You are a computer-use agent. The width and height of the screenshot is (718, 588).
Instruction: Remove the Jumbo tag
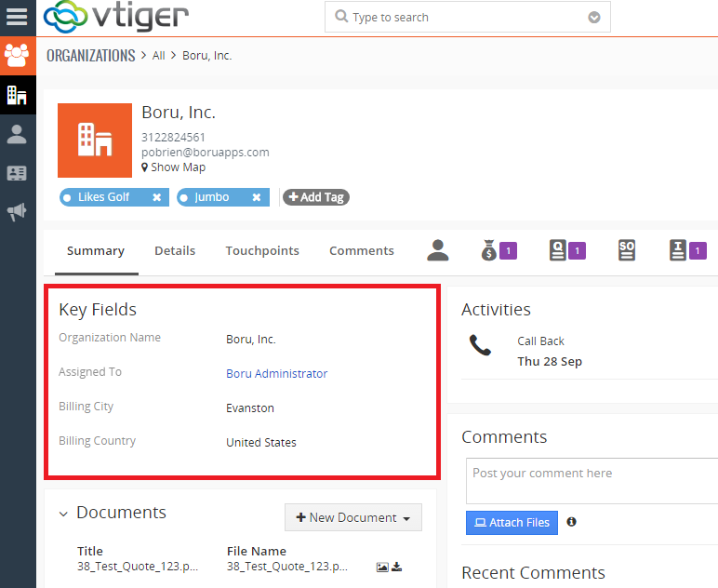click(x=256, y=197)
